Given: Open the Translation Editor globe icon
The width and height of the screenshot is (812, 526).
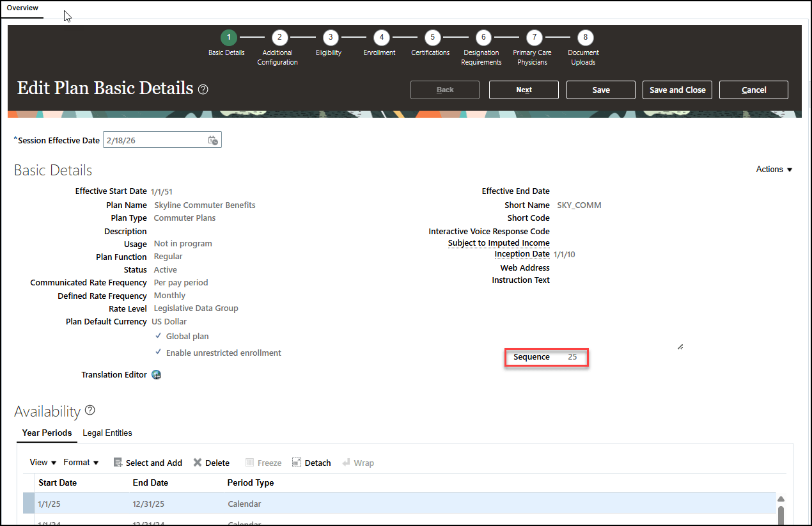Looking at the screenshot, I should pyautogui.click(x=156, y=374).
